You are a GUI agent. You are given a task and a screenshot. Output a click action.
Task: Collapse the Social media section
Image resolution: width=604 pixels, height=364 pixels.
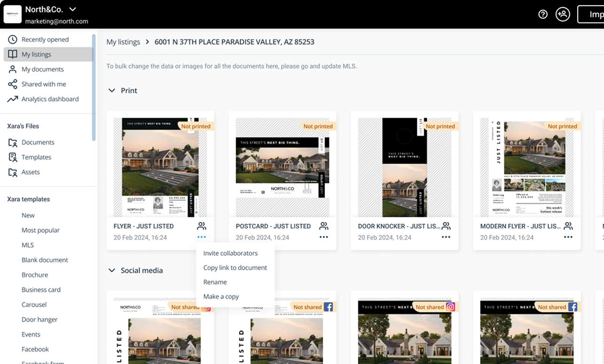112,270
